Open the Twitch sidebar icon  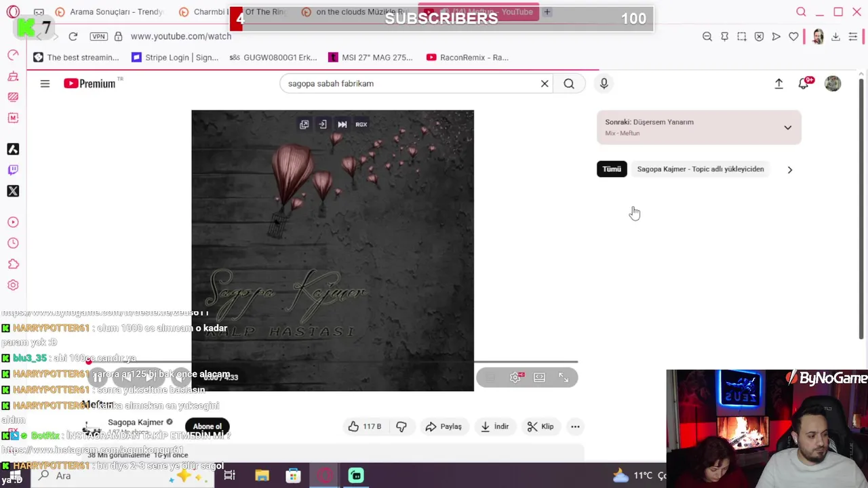click(x=13, y=170)
